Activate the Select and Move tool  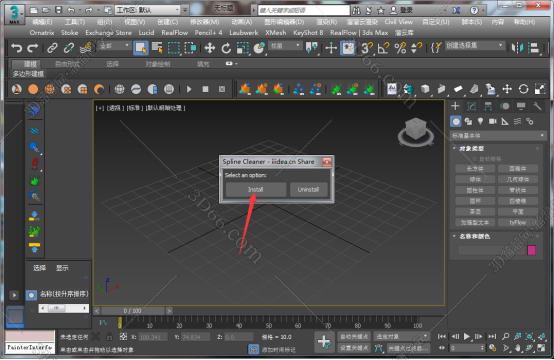(210, 48)
